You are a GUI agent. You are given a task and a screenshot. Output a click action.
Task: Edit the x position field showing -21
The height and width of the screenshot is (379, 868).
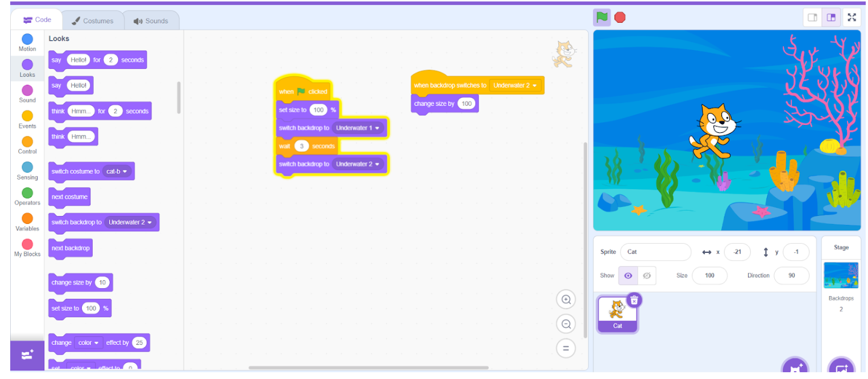pyautogui.click(x=737, y=252)
